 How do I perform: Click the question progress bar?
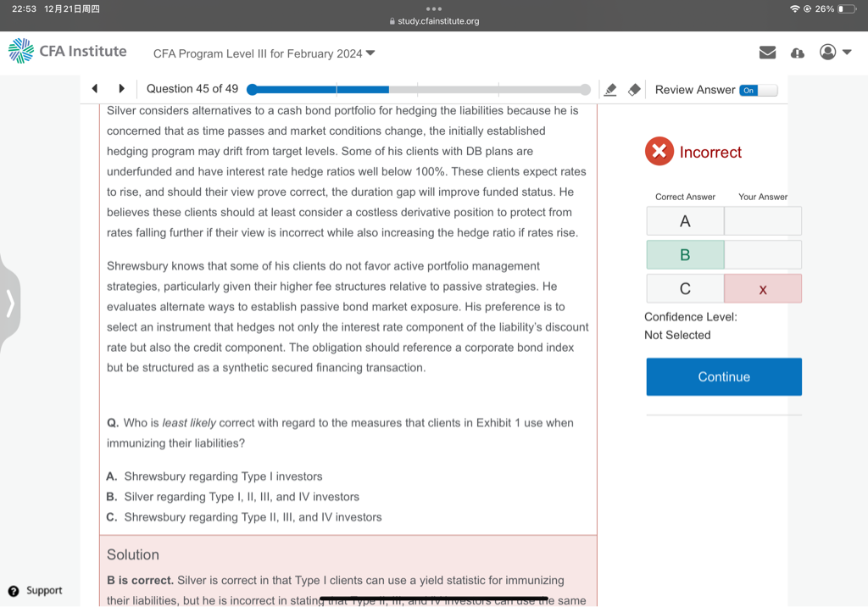(x=420, y=89)
